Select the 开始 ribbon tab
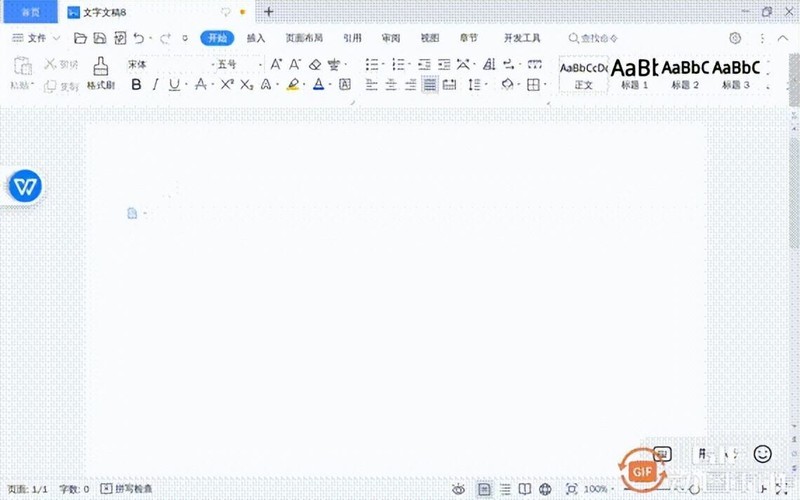This screenshot has height=500, width=800. coord(217,38)
